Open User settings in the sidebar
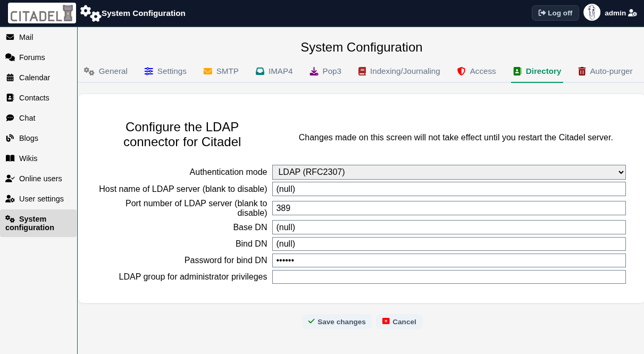This screenshot has width=644, height=354. tap(38, 199)
